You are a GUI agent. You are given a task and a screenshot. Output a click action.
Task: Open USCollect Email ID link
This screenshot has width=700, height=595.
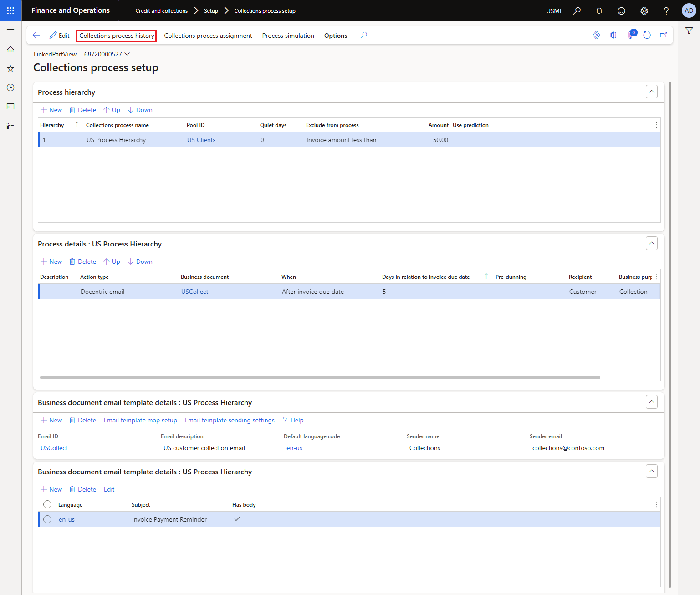[54, 448]
